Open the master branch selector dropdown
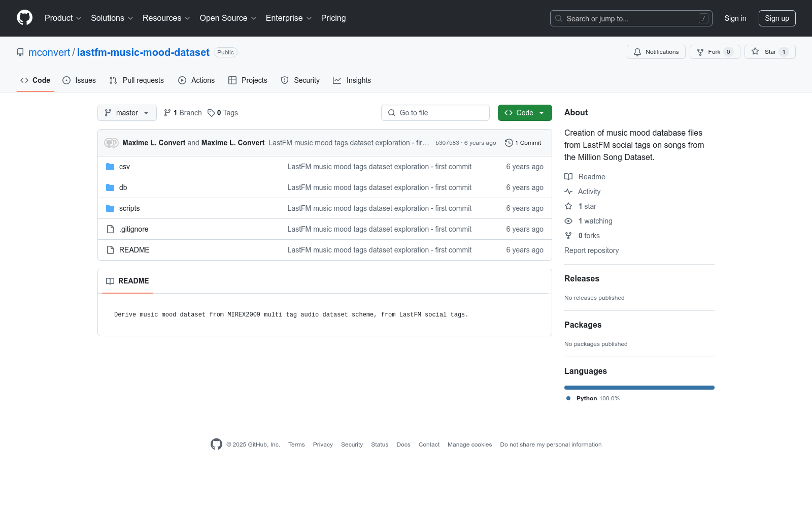 [x=127, y=113]
